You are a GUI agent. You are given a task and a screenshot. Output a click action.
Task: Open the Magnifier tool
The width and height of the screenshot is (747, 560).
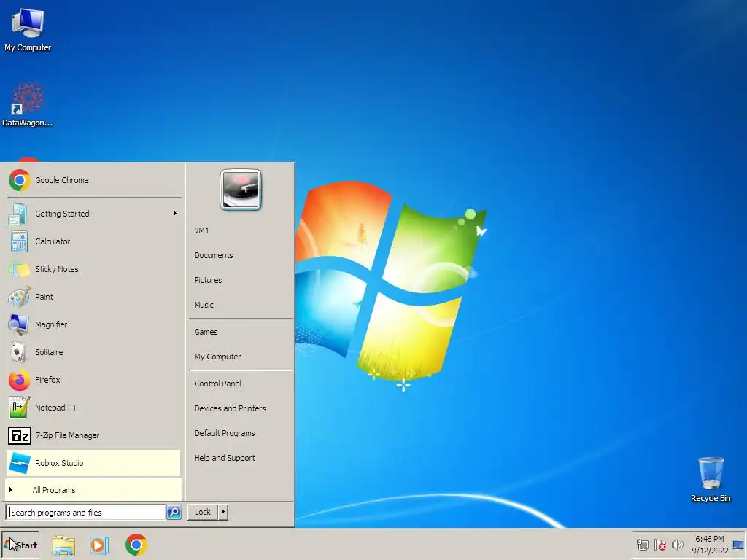point(94,324)
